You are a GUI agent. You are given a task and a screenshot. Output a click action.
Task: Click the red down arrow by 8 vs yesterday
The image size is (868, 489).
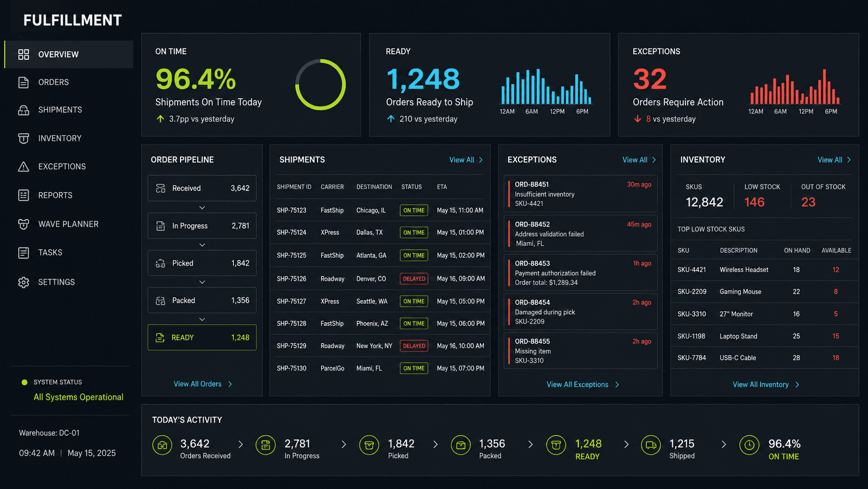(638, 119)
